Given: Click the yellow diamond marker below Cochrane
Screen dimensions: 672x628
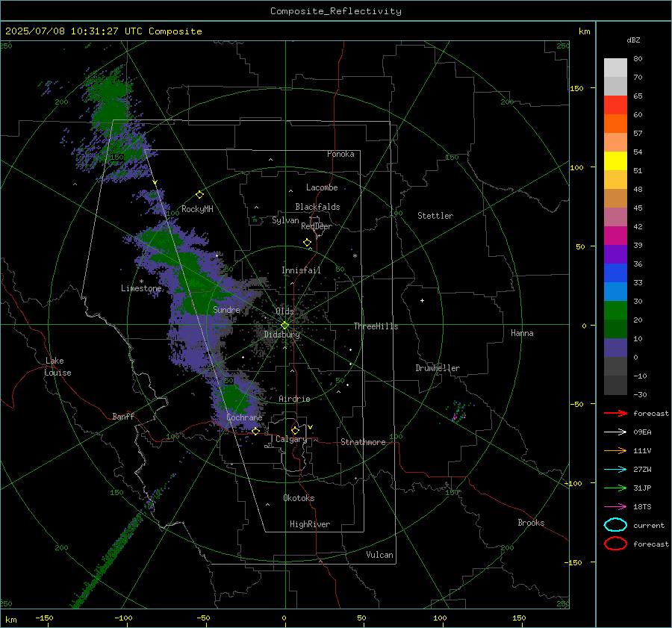Looking at the screenshot, I should (255, 432).
